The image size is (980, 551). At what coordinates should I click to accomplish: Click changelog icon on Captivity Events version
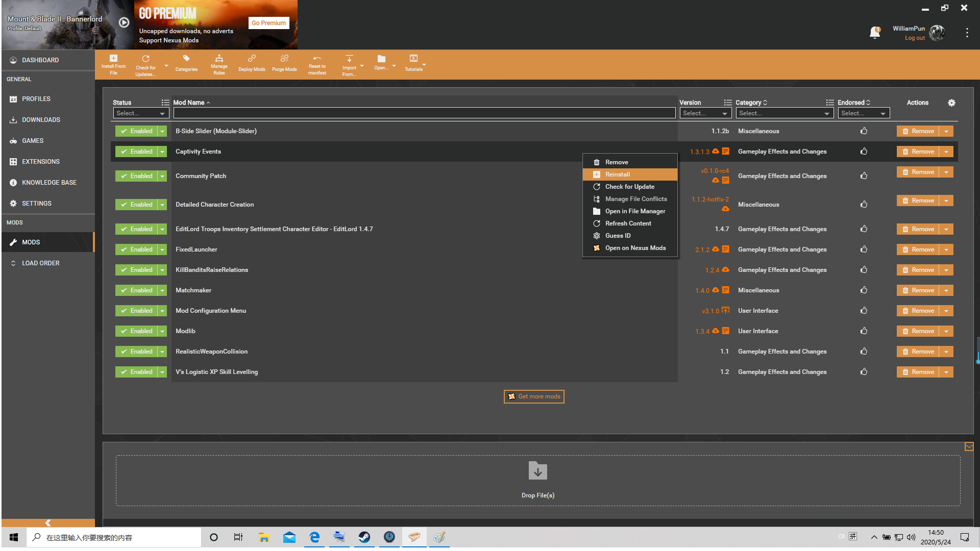coord(725,152)
